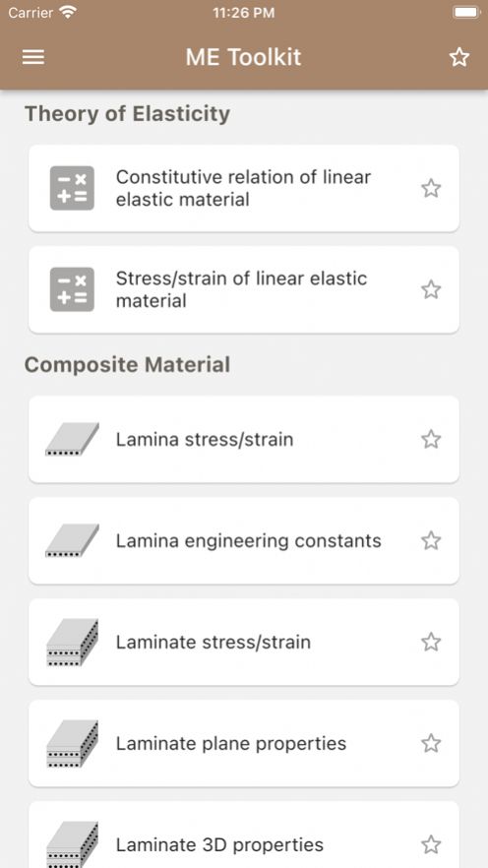This screenshot has height=868, width=488.
Task: Open the hamburger menu
Action: pyautogui.click(x=33, y=57)
